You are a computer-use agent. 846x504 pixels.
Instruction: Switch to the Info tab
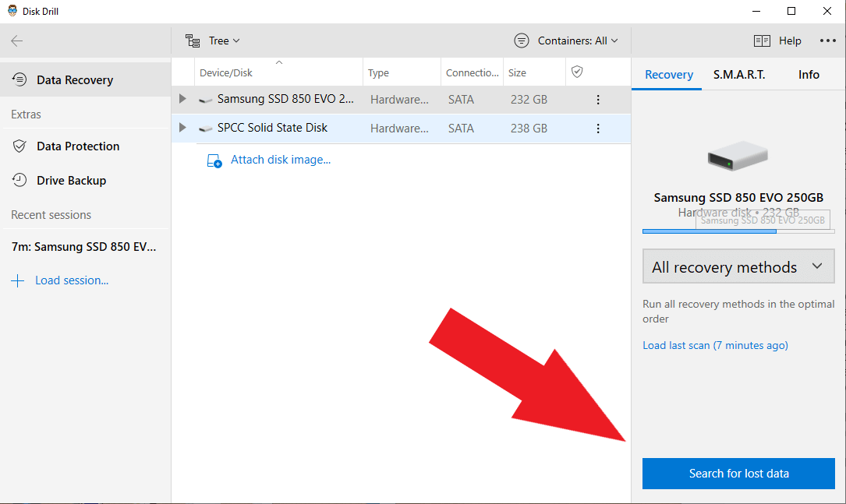pyautogui.click(x=809, y=74)
